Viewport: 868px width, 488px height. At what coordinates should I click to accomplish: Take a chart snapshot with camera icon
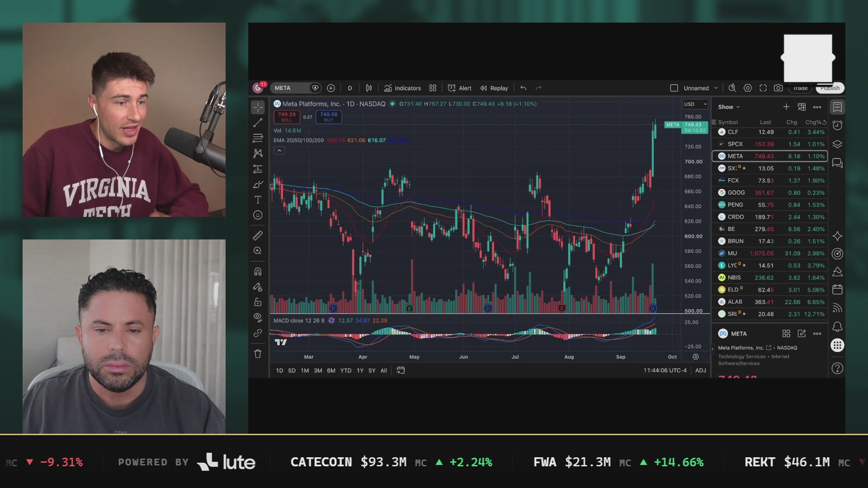coord(778,88)
